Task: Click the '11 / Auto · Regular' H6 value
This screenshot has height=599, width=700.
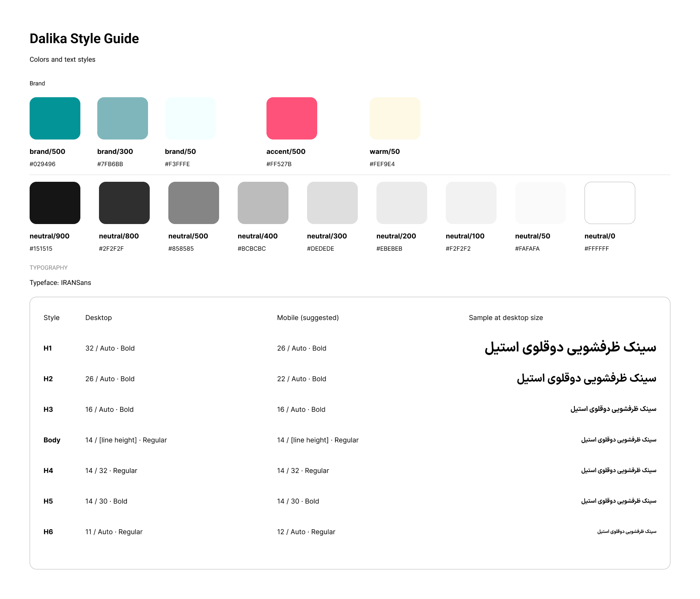Action: point(114,532)
